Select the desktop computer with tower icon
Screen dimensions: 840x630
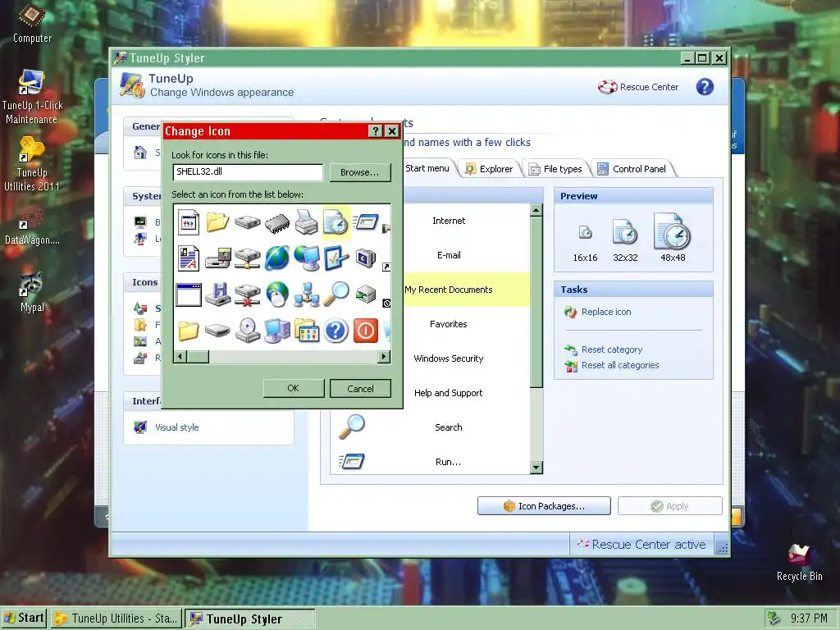pyautogui.click(x=277, y=331)
